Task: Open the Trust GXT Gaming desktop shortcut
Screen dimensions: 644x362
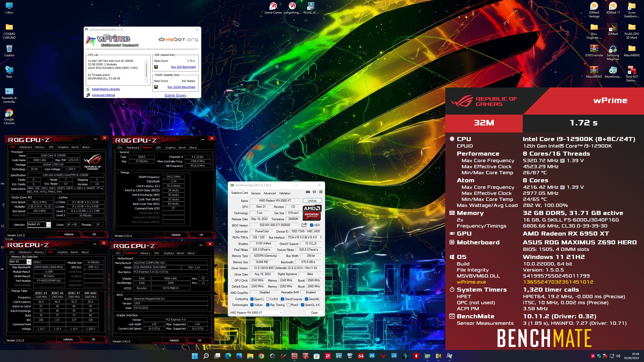Action: pyautogui.click(x=632, y=74)
